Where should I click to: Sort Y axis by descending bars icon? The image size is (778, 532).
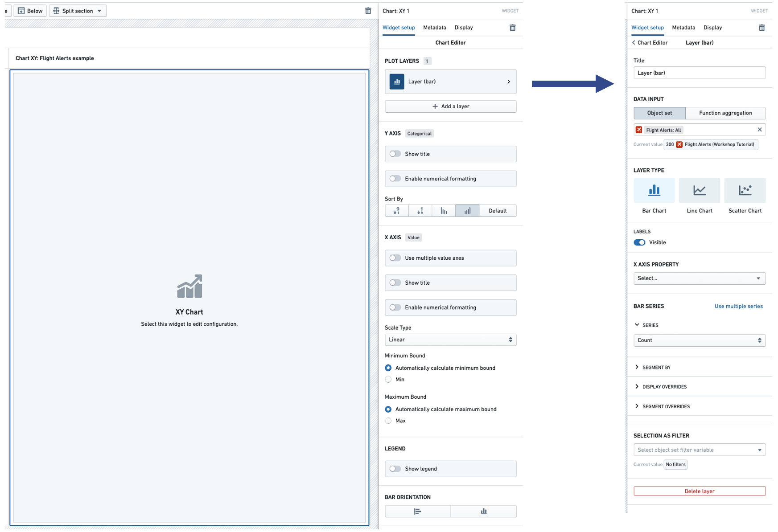pyautogui.click(x=444, y=211)
